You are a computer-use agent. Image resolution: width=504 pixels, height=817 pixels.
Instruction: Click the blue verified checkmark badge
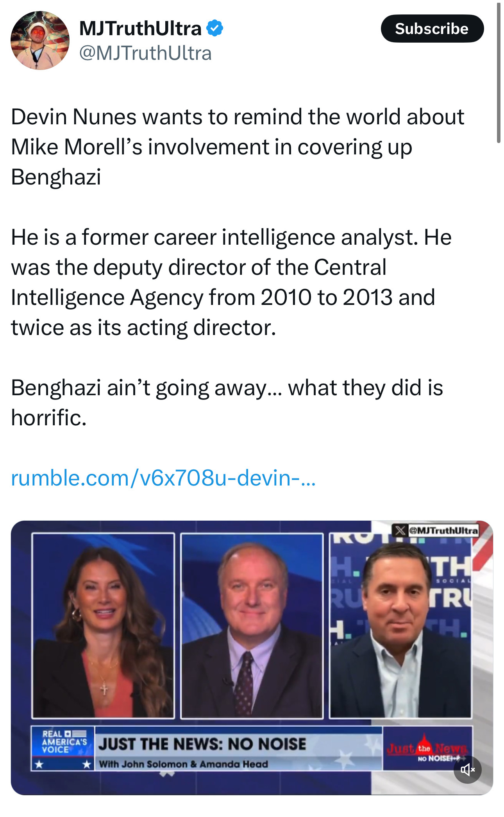214,29
